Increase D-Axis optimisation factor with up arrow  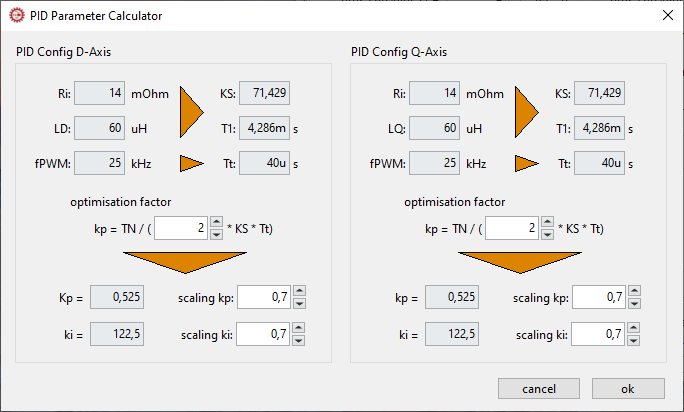coord(216,222)
